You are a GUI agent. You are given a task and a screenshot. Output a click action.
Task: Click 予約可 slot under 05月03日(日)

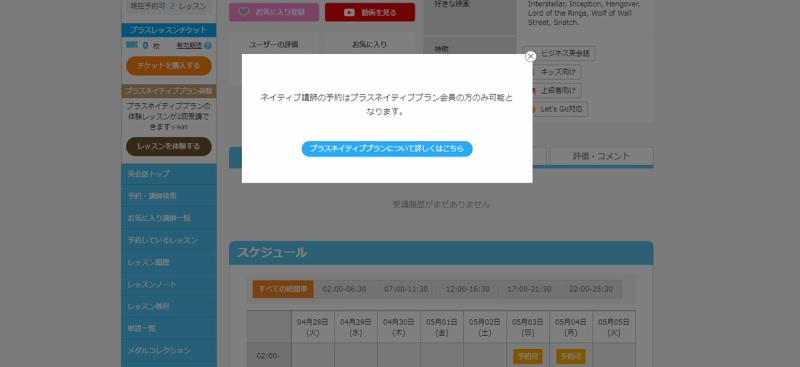click(x=528, y=356)
